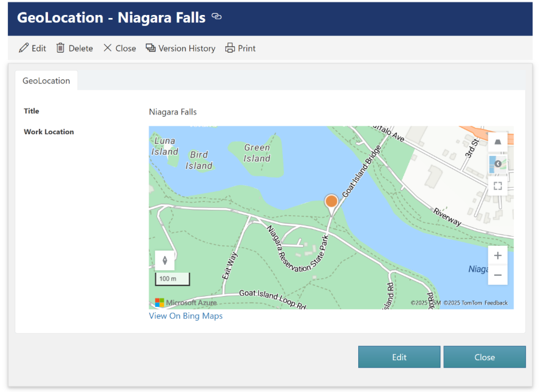
Task: Toggle the map to fullscreen
Action: tap(497, 185)
